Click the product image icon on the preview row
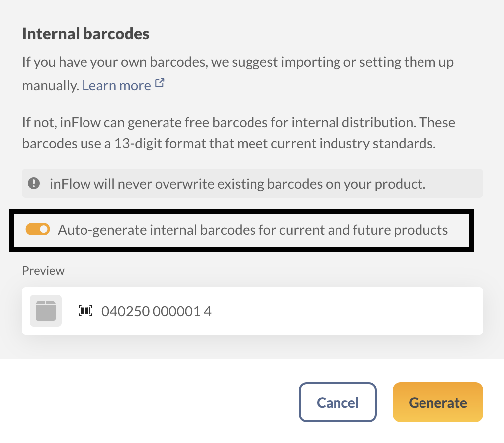 coord(45,310)
